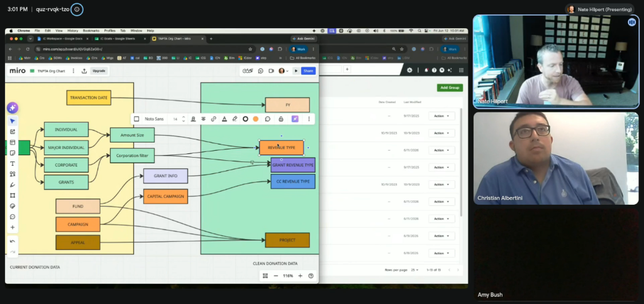This screenshot has width=644, height=304.
Task: Toggle strikethrough text formatting
Action: (203, 119)
